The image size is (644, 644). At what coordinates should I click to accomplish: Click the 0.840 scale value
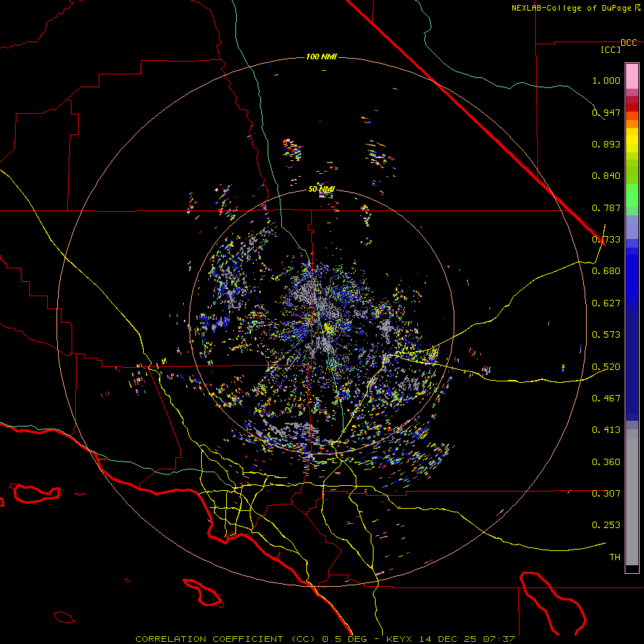[x=606, y=176]
